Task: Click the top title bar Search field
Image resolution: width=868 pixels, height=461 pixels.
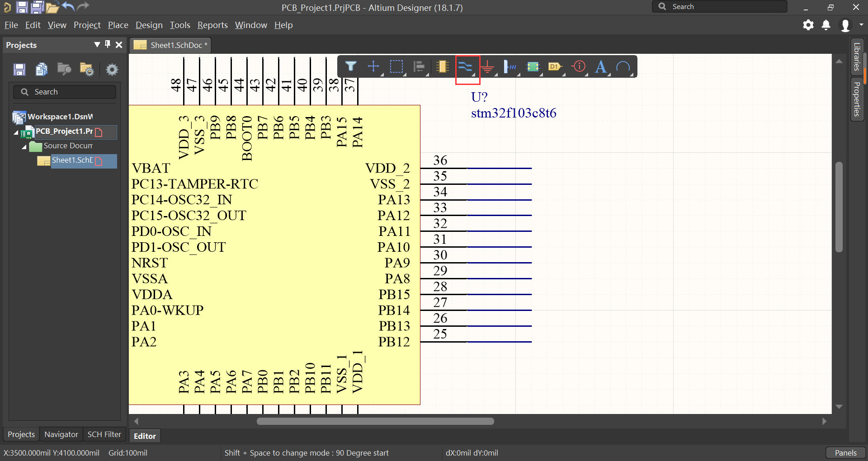Action: [x=719, y=7]
